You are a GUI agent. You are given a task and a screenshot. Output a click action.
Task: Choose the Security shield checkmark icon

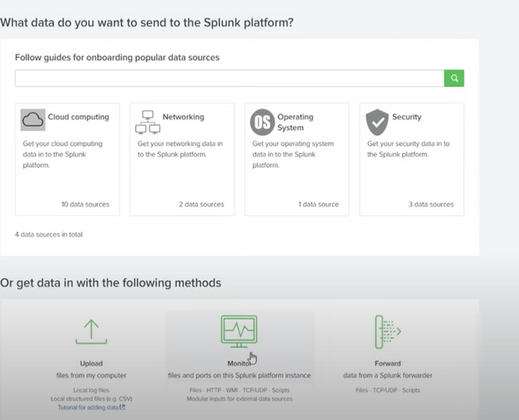click(377, 122)
